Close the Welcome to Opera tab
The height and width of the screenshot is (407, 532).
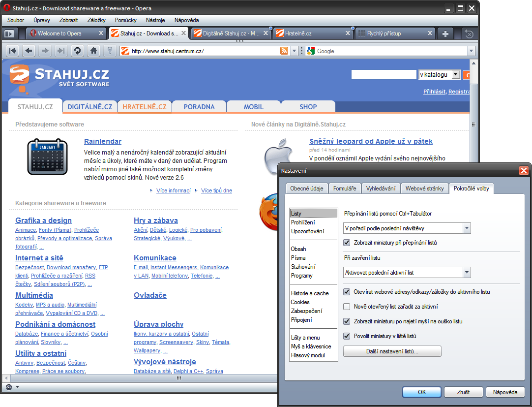pos(101,33)
